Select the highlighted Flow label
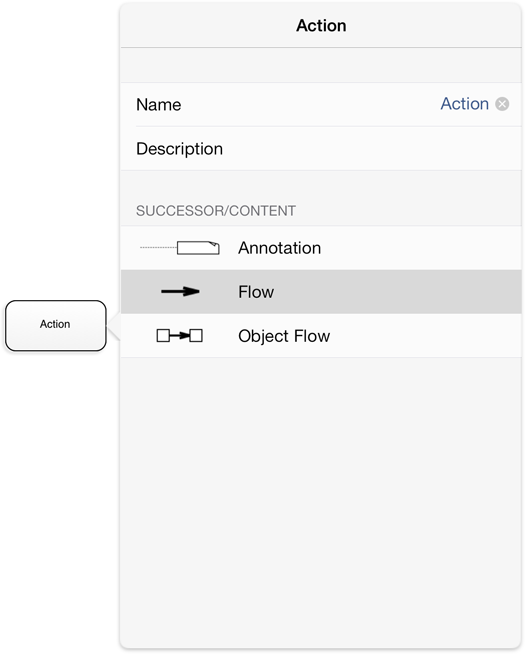This screenshot has width=525, height=654. coord(256,292)
